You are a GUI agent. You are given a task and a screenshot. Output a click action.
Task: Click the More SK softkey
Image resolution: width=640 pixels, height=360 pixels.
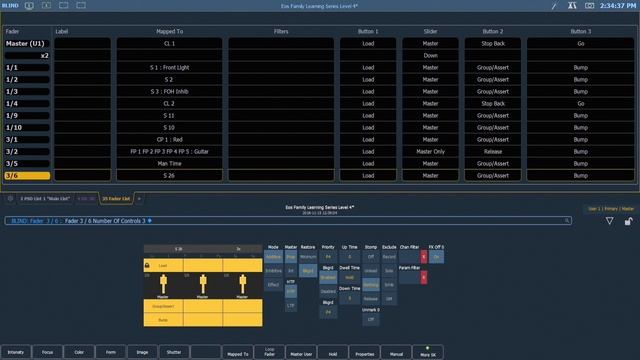tap(428, 352)
